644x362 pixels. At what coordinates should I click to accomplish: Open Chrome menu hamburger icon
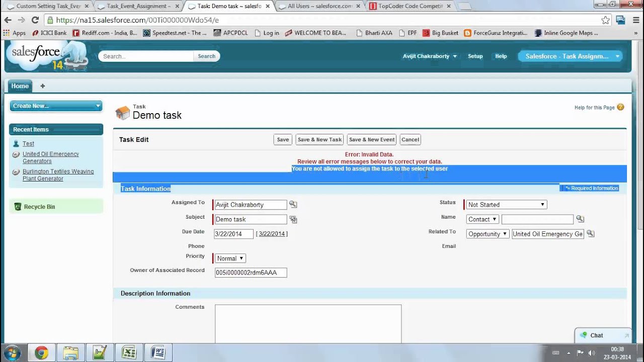pyautogui.click(x=635, y=20)
